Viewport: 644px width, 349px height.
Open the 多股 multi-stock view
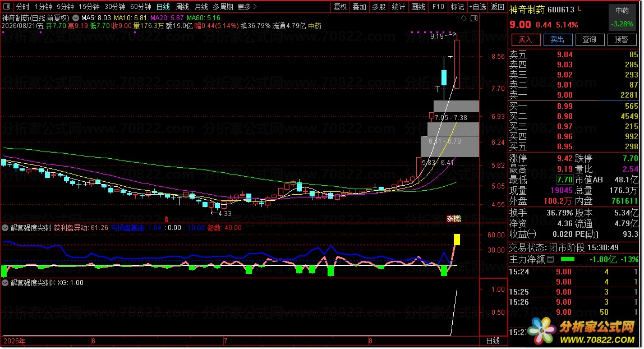click(379, 7)
